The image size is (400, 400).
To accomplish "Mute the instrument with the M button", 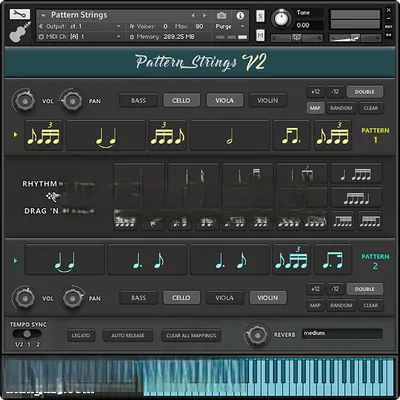I will 260,35.
